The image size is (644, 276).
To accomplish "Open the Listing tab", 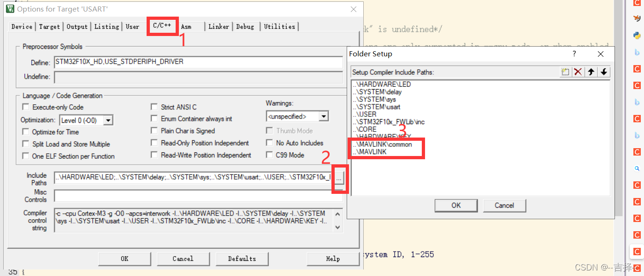I will coord(107,27).
